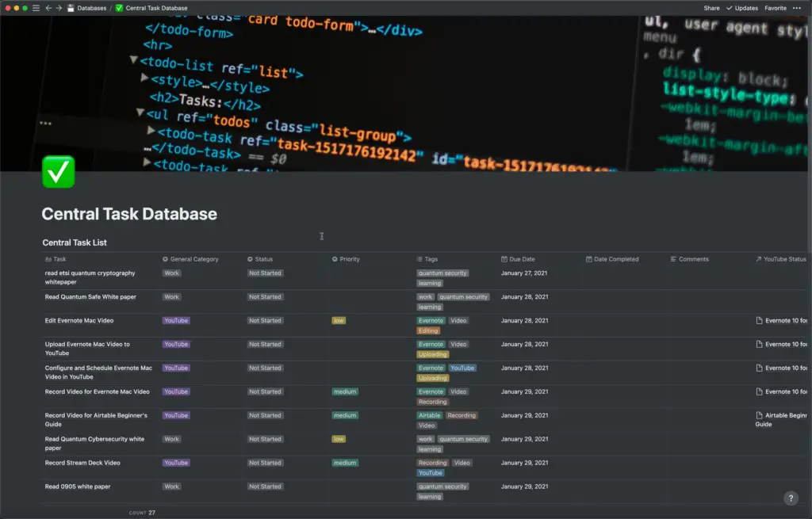Open the Date Completed column header
The height and width of the screenshot is (519, 812).
[612, 259]
